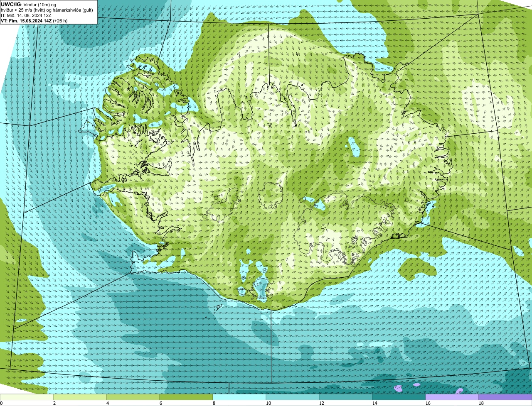Click the legend scale label "12"

321,403
